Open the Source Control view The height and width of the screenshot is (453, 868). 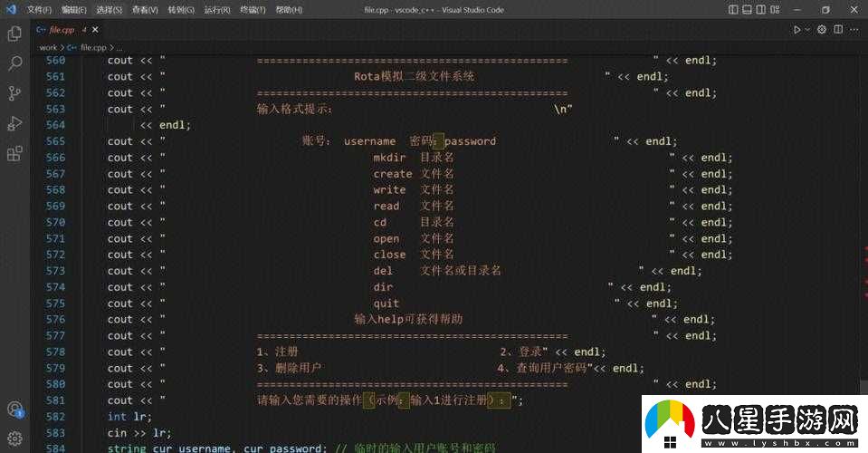(14, 93)
